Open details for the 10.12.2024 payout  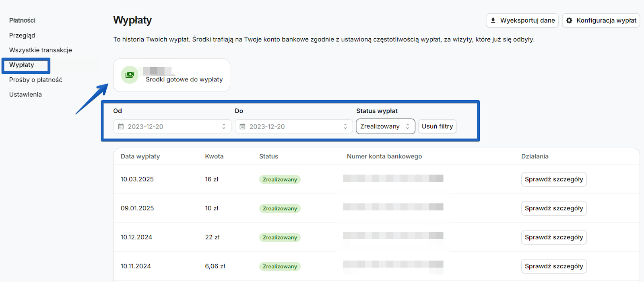click(553, 237)
